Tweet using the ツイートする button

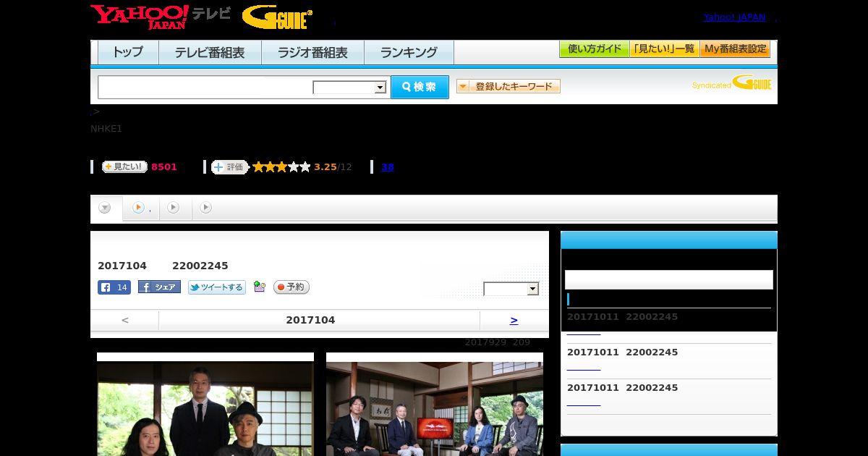tap(217, 287)
